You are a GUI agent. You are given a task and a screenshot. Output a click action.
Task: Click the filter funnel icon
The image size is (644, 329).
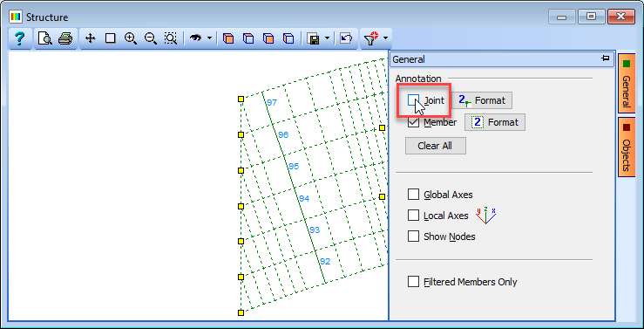pos(371,38)
